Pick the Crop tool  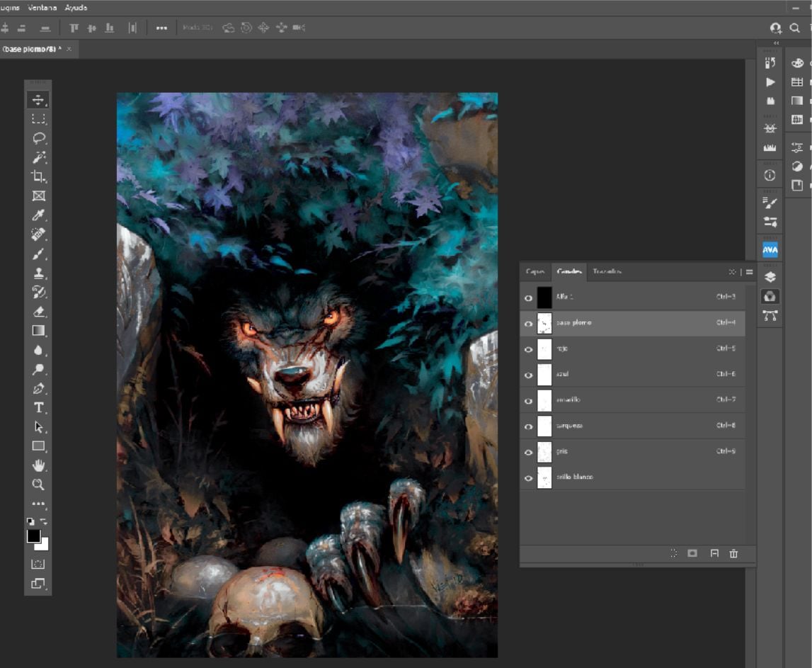coord(38,176)
